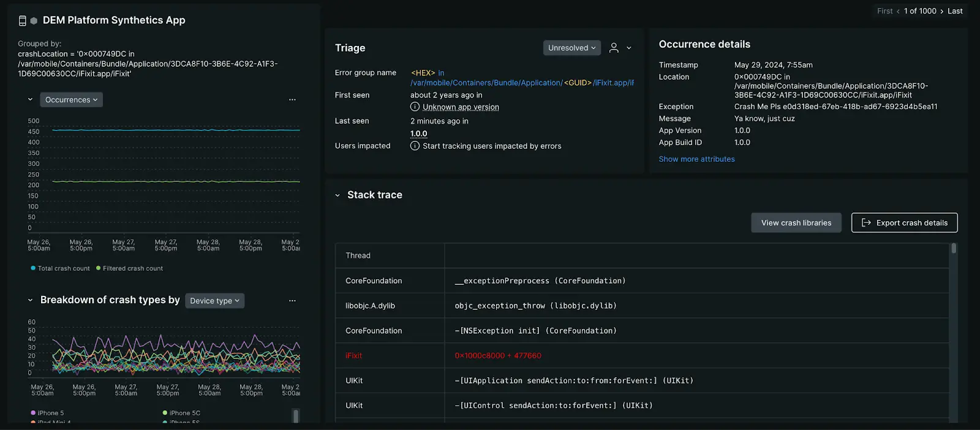Go to the previous occurrence with the left arrow
The image size is (980, 430).
coord(898,11)
